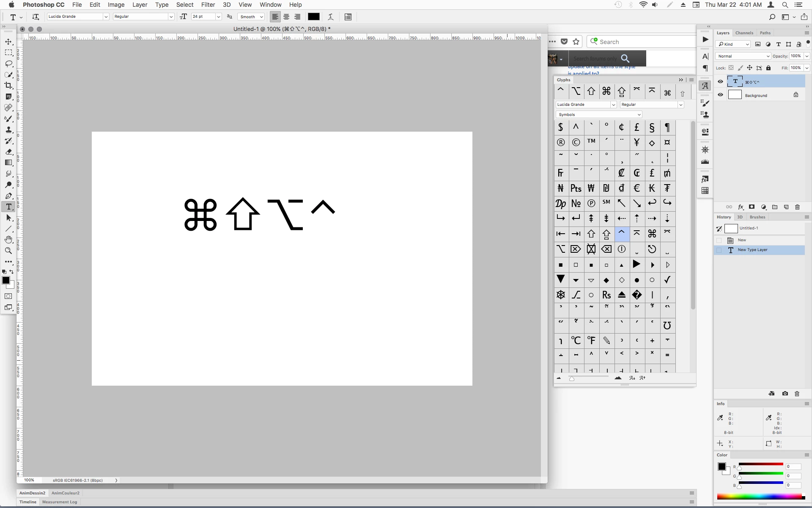Click the warp text icon

331,17
